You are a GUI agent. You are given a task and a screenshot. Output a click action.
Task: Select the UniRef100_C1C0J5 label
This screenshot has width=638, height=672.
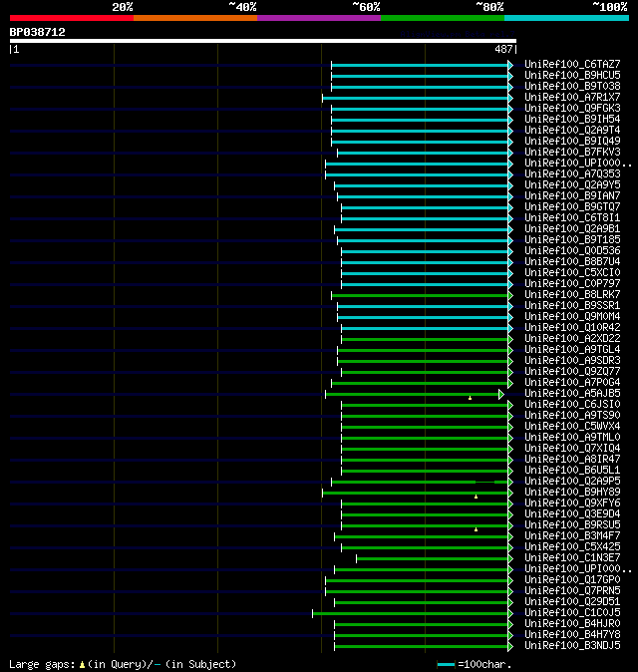[572, 613]
